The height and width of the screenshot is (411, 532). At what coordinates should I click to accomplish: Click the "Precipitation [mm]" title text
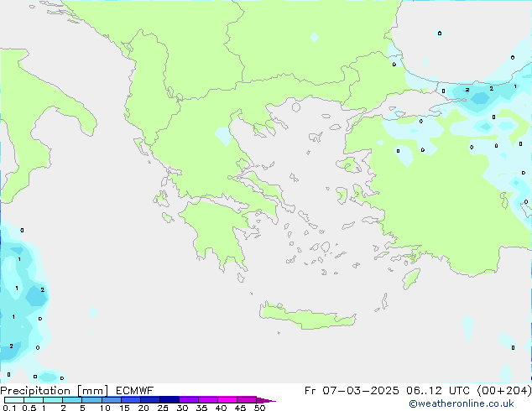(54, 391)
